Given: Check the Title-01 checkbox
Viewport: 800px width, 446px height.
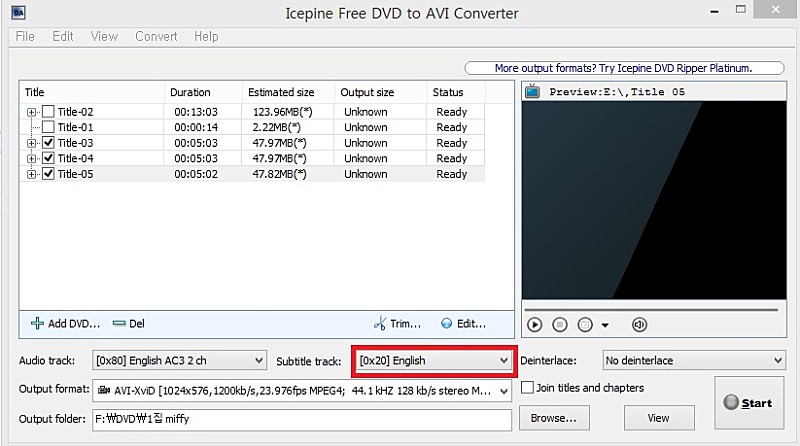Looking at the screenshot, I should tap(48, 127).
